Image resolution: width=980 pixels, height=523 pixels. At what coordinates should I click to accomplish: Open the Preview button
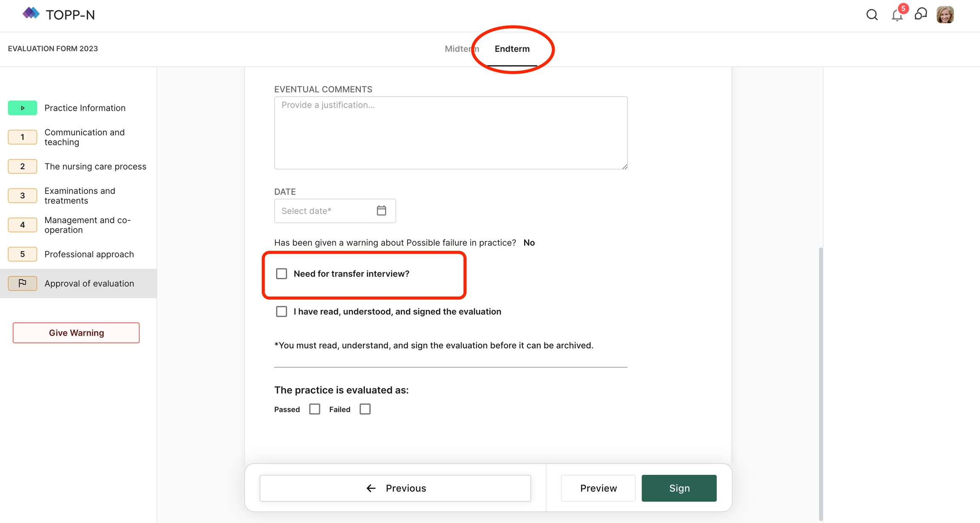pyautogui.click(x=598, y=488)
